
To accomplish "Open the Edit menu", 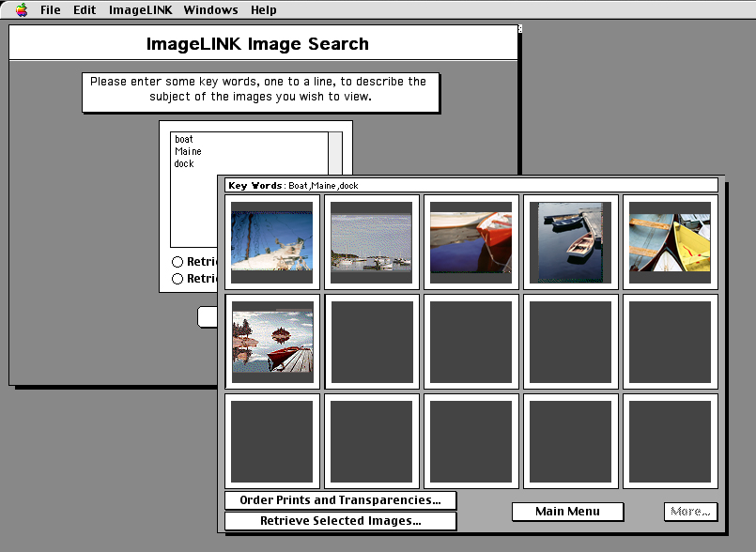I will 85,10.
